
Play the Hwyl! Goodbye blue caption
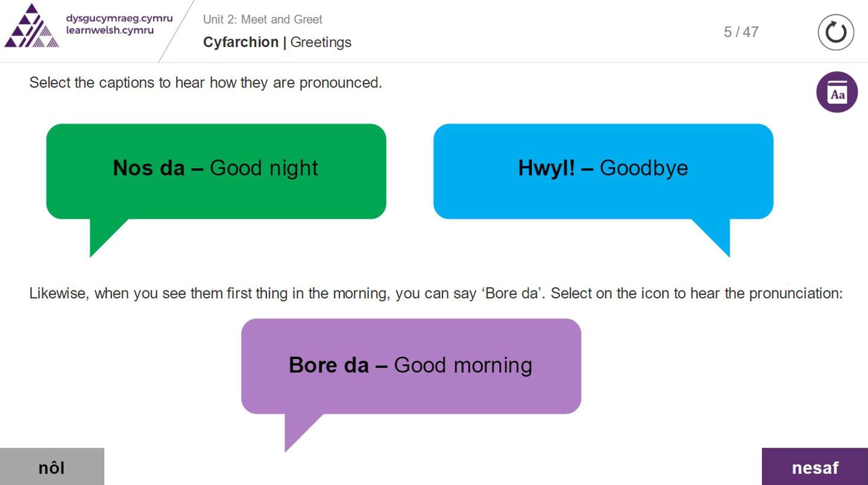(x=603, y=171)
